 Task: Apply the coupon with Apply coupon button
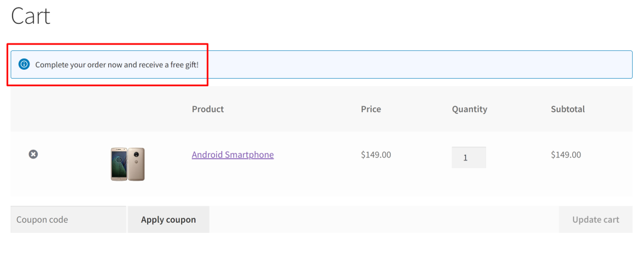169,220
